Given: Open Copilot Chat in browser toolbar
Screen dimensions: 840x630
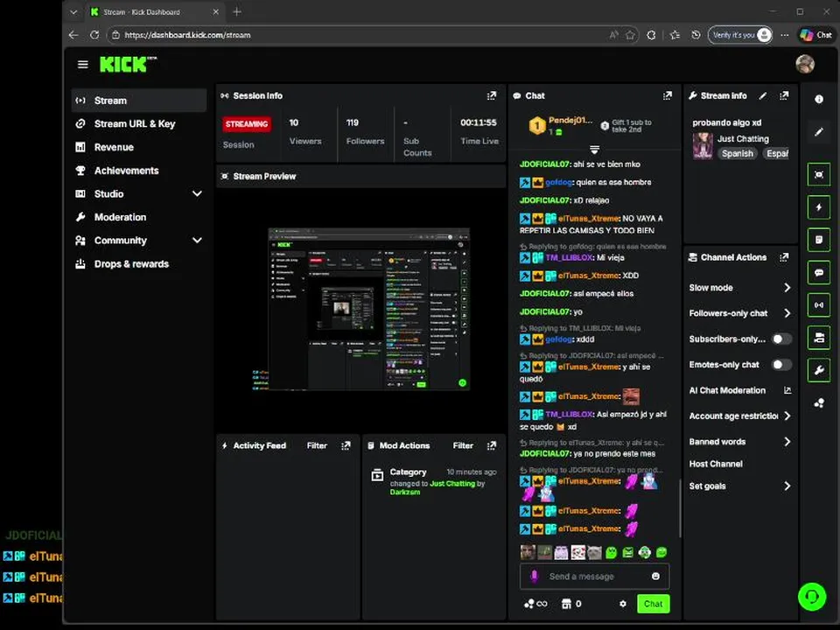Looking at the screenshot, I should 815,35.
